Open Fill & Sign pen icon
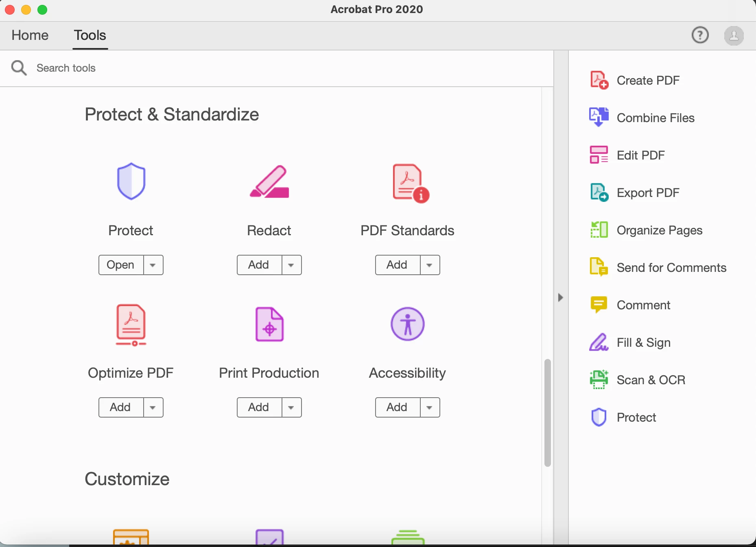The width and height of the screenshot is (756, 547). pos(599,342)
